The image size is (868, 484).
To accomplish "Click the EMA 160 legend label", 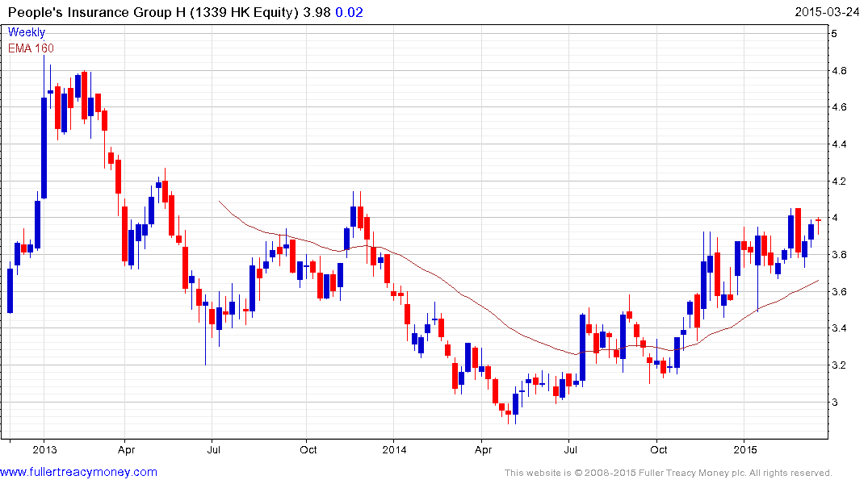I will click(x=31, y=48).
